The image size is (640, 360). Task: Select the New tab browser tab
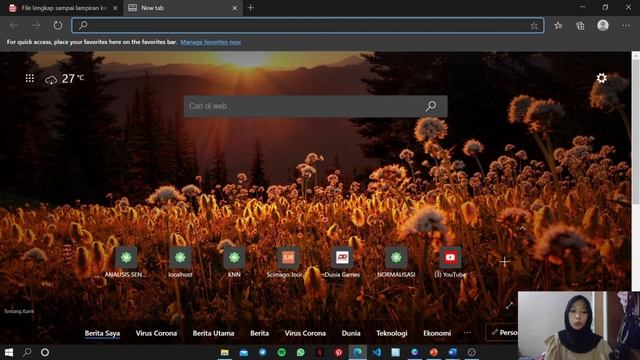tap(183, 8)
